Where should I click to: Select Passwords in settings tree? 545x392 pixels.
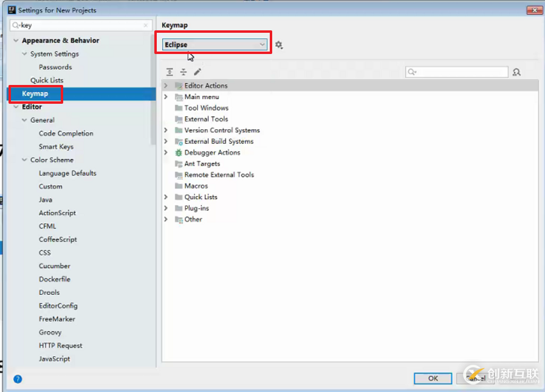(55, 67)
